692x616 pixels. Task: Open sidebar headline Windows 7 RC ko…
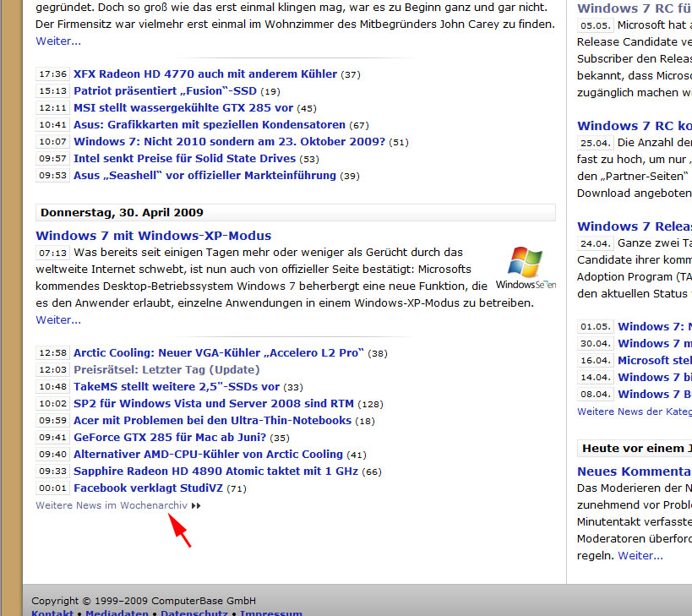point(635,126)
